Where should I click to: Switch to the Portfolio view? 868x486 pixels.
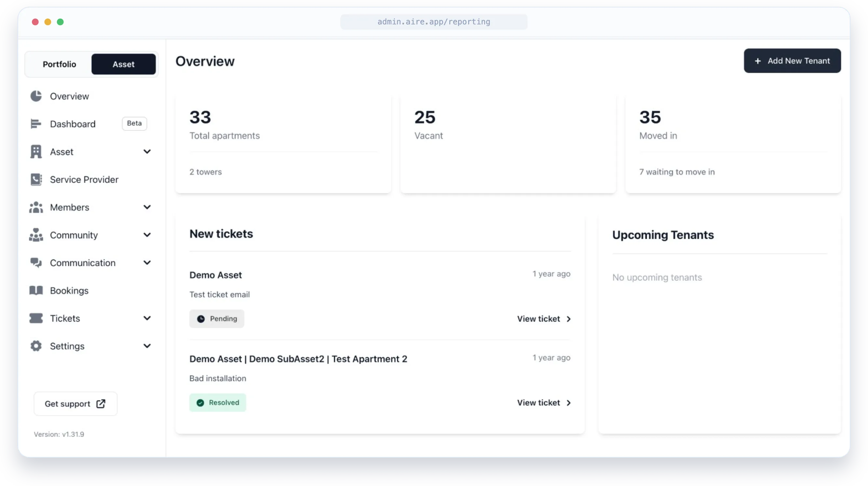(x=59, y=64)
